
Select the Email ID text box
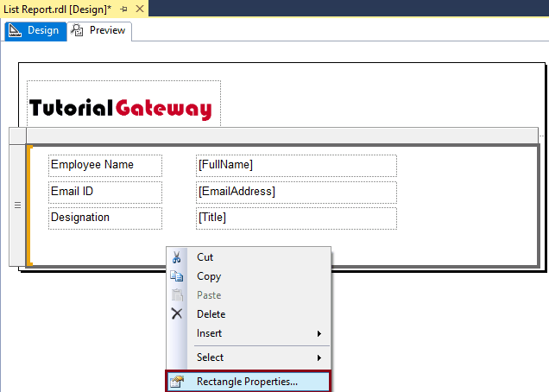105,192
